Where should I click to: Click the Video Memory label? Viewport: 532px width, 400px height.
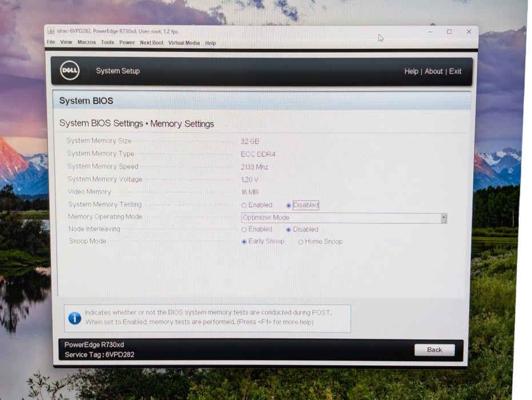pos(89,191)
